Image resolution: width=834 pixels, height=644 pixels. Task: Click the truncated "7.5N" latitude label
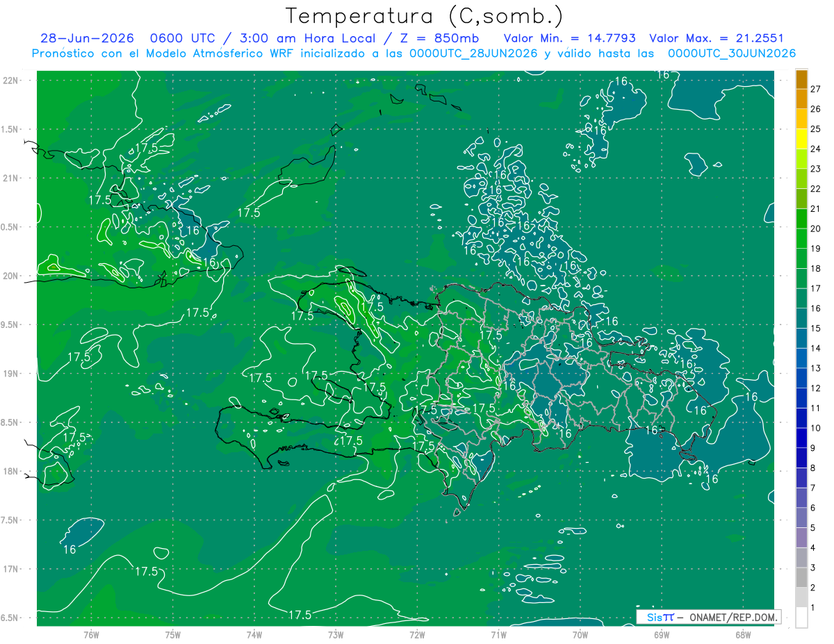pos(10,520)
